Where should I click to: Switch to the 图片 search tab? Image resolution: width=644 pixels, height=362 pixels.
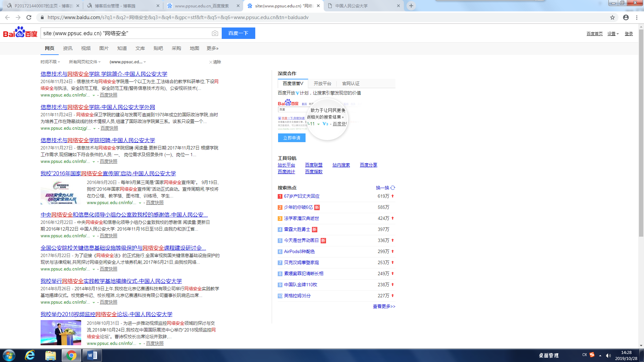(104, 48)
